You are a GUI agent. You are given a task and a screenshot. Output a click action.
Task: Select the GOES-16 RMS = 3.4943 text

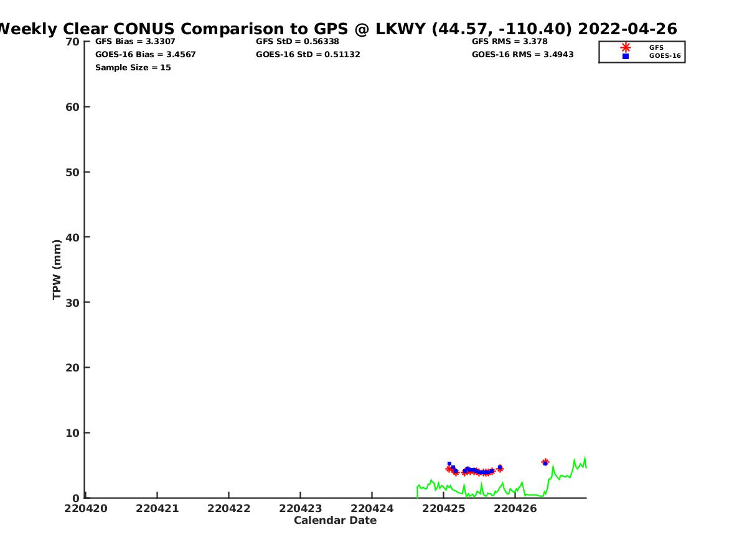[x=523, y=55]
